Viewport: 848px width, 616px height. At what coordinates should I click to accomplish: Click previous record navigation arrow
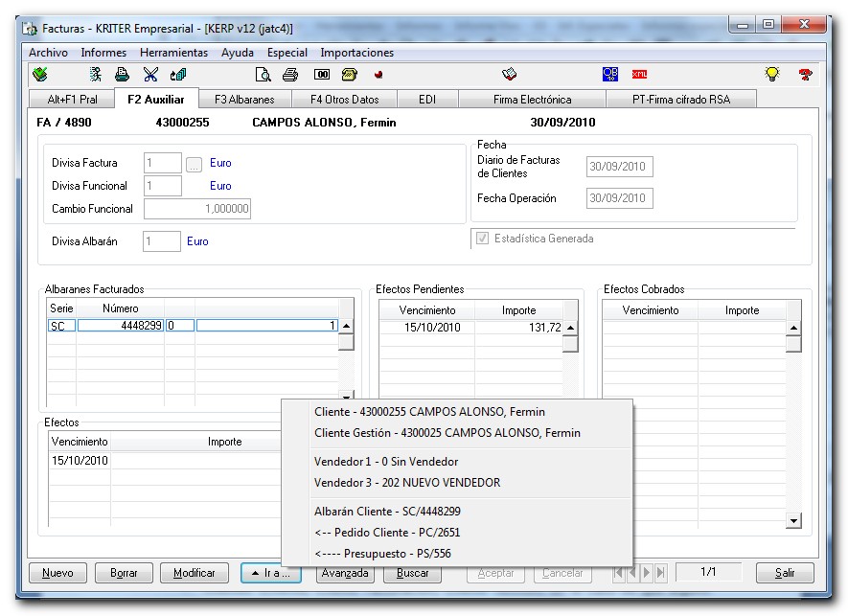(x=632, y=573)
